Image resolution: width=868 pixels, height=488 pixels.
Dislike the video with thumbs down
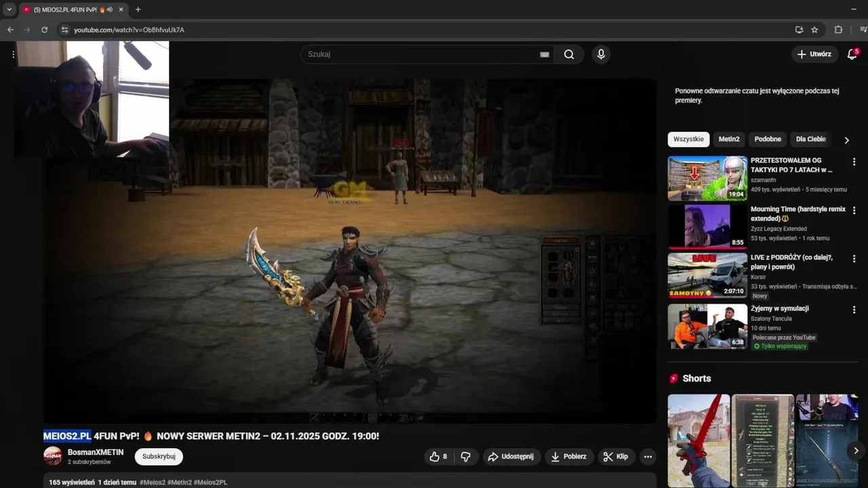[x=466, y=457]
